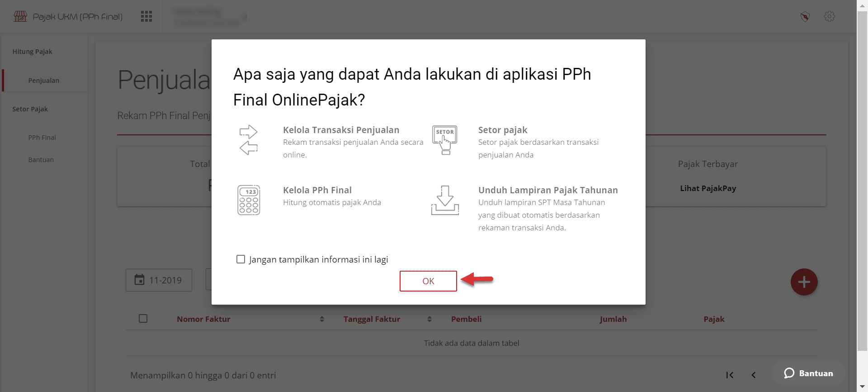This screenshot has width=868, height=392.
Task: Click the Lihat PajakPay link
Action: 708,188
